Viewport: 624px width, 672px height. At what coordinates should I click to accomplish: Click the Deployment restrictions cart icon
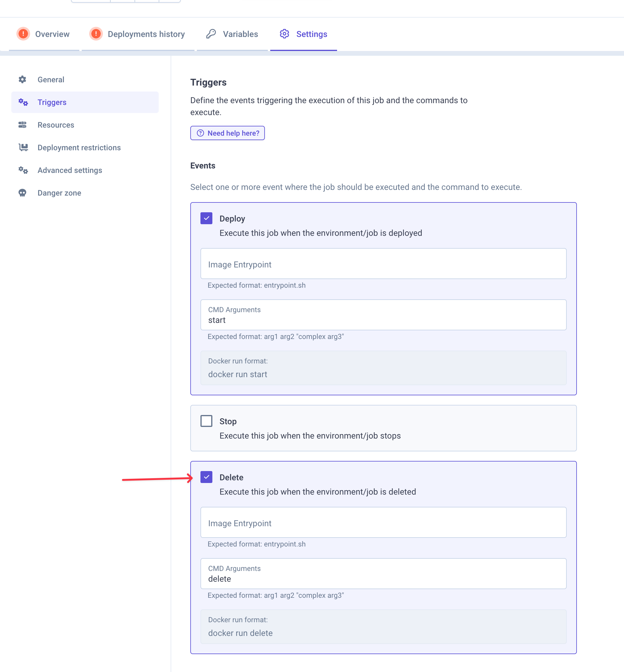[x=23, y=148]
